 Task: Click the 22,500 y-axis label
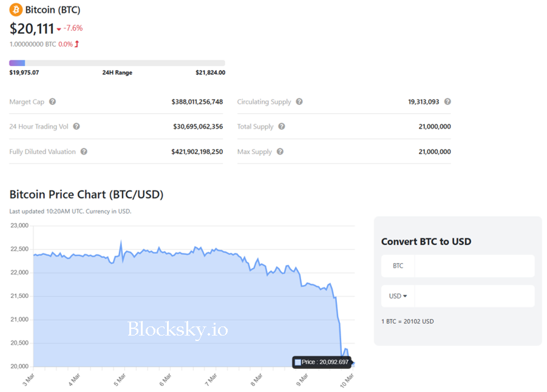point(19,249)
